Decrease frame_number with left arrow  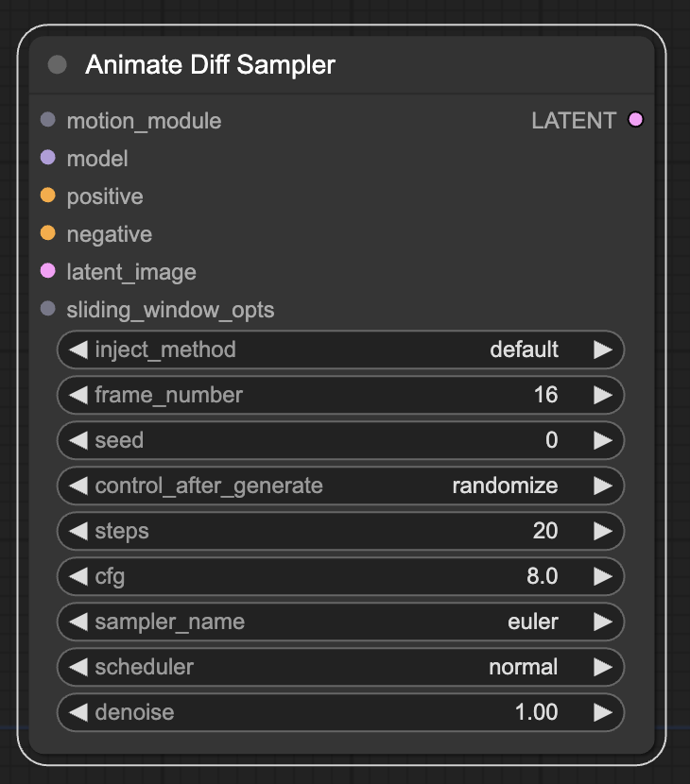click(x=78, y=395)
